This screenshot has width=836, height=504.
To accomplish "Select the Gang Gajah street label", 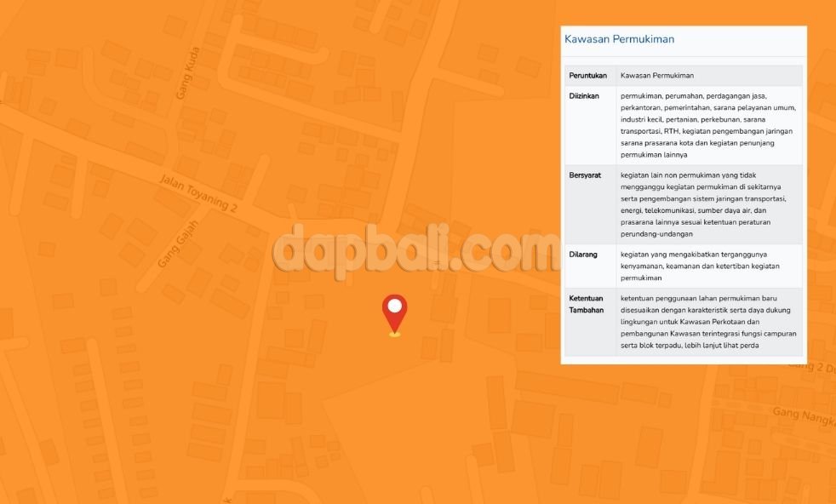I will pos(178,244).
